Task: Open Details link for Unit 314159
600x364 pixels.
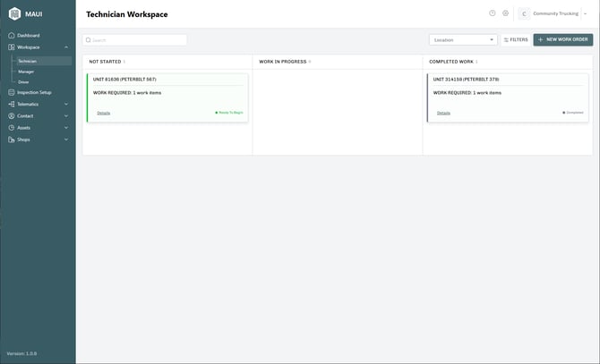Action: tap(443, 113)
